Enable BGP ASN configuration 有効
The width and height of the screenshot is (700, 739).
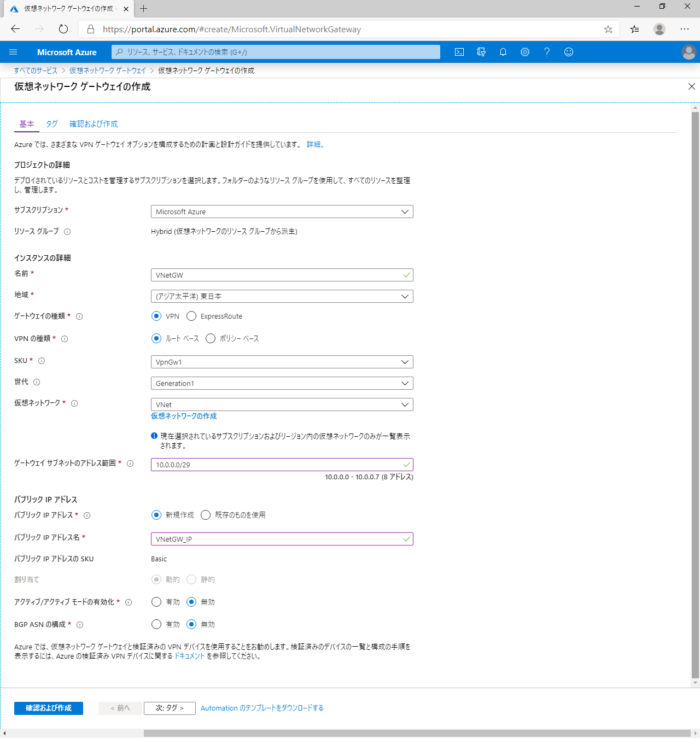156,624
